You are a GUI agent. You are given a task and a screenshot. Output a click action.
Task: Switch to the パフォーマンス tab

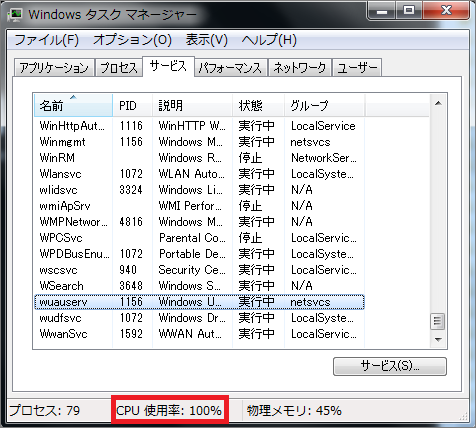click(x=230, y=68)
